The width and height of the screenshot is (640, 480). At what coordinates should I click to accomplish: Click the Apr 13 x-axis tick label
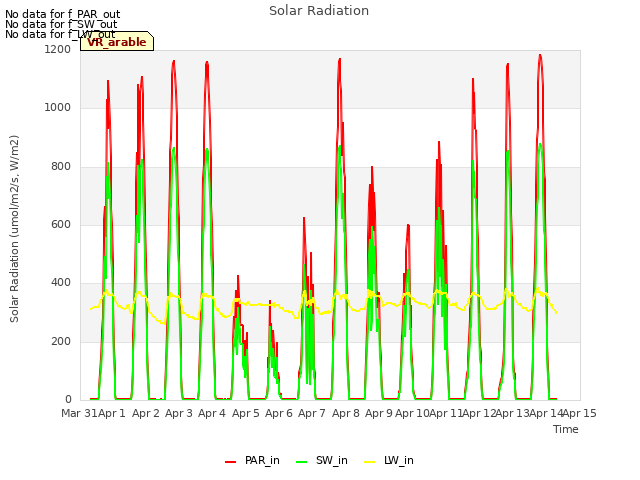point(512,413)
